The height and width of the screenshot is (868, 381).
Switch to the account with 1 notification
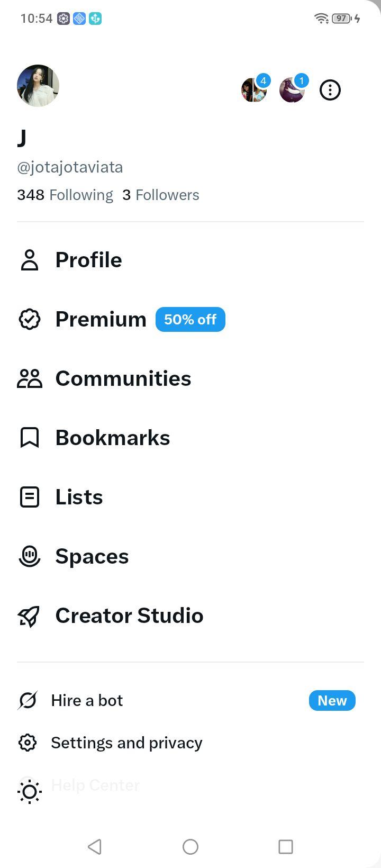click(293, 89)
